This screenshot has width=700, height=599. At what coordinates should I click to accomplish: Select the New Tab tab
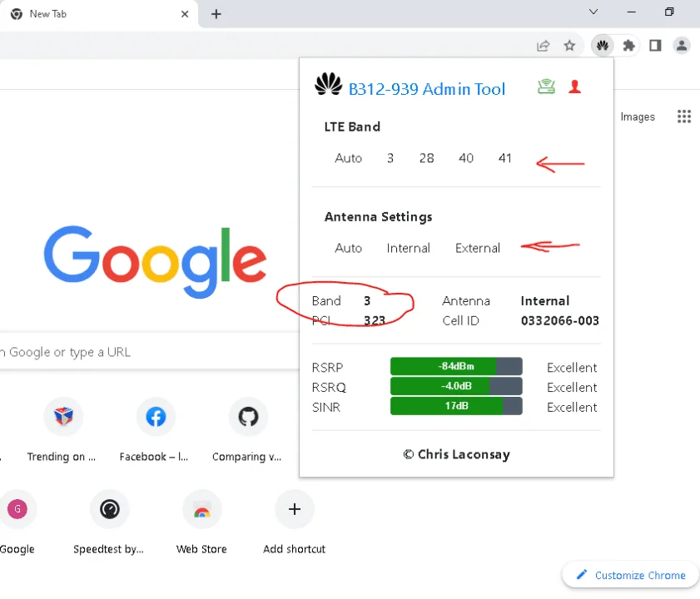coord(99,14)
